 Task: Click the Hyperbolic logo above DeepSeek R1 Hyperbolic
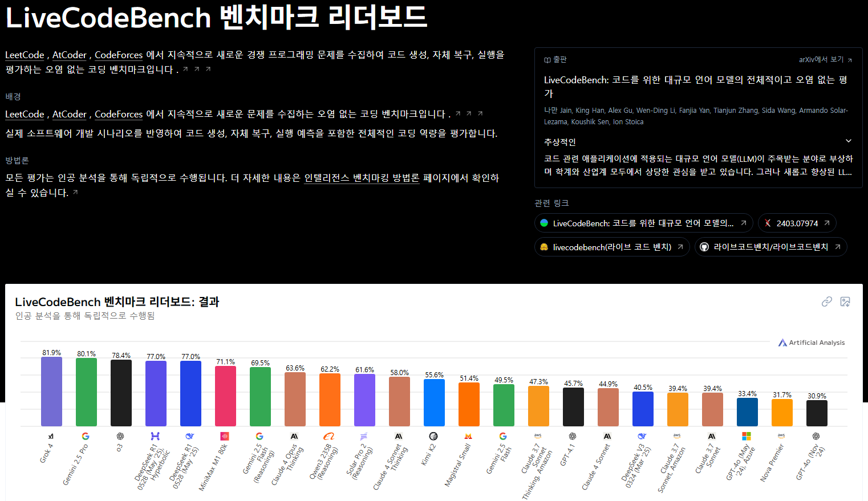click(155, 436)
